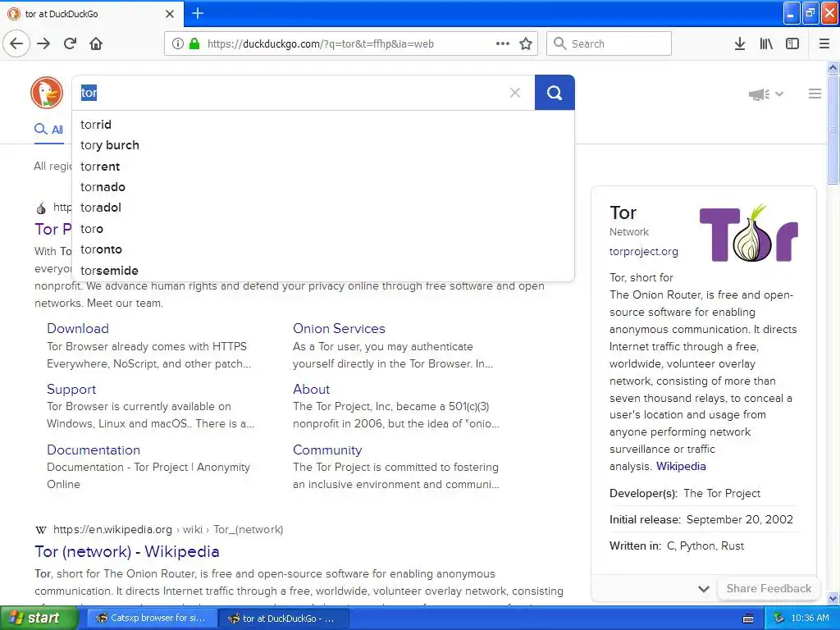Go forward with the forward arrow

tap(44, 43)
